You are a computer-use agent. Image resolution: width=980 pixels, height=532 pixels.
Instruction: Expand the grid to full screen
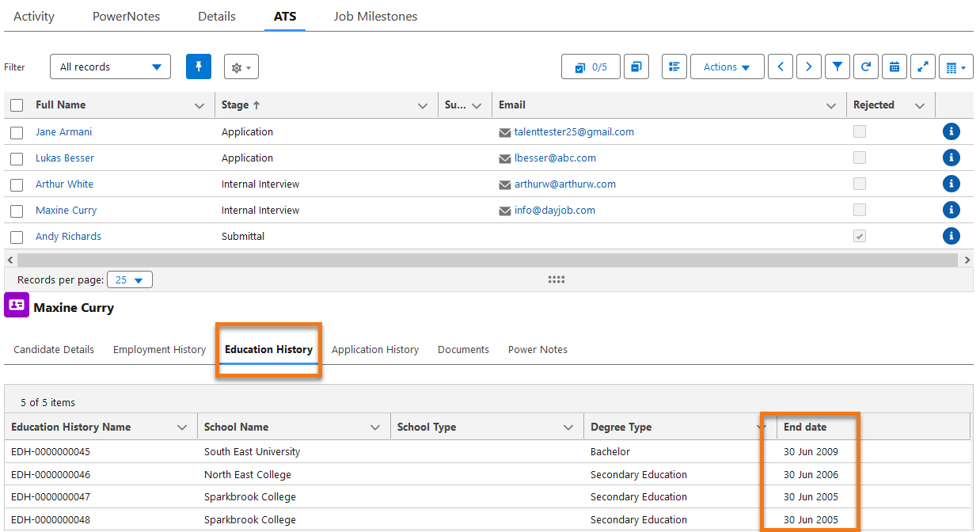tap(922, 67)
